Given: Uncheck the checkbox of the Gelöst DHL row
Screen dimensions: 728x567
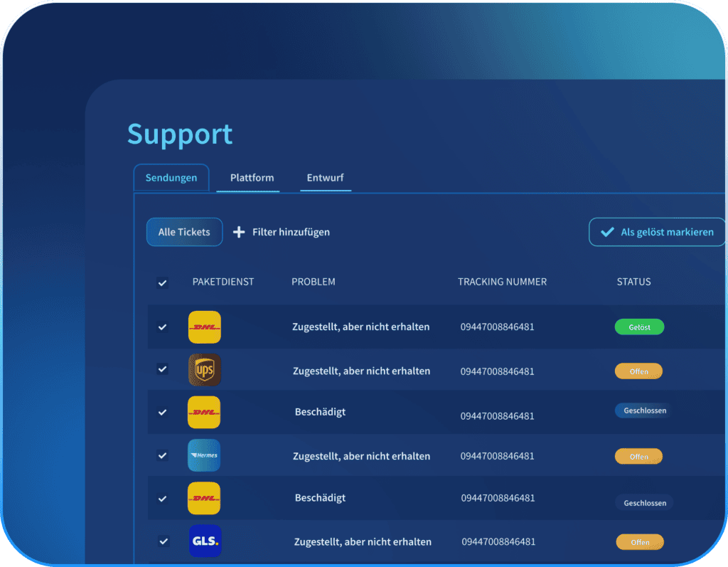Looking at the screenshot, I should (162, 327).
